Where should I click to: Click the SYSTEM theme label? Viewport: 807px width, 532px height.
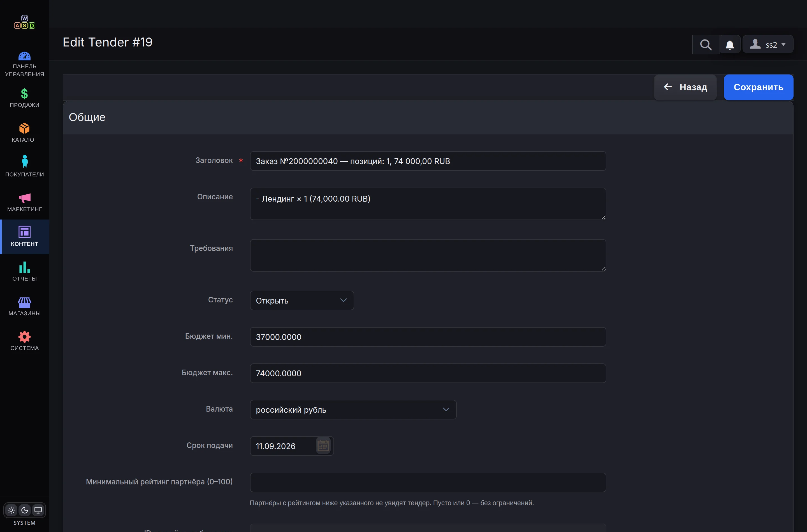click(24, 523)
